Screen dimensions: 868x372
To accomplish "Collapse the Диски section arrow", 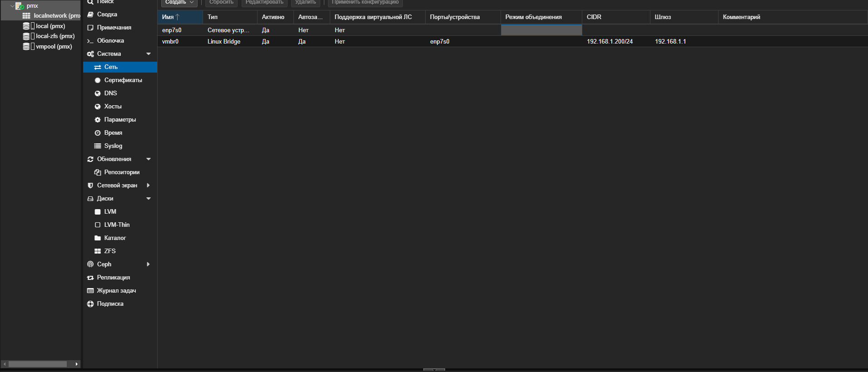I will tap(149, 199).
